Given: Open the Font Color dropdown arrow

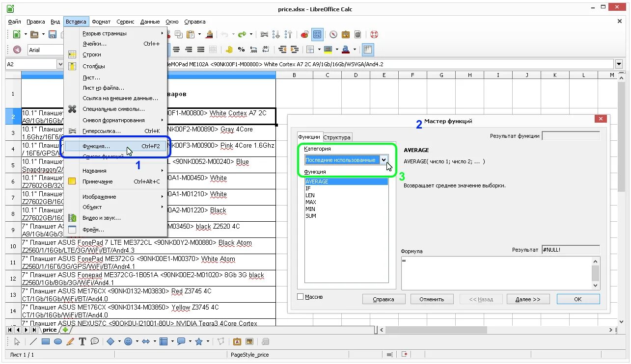Looking at the screenshot, I should point(355,50).
